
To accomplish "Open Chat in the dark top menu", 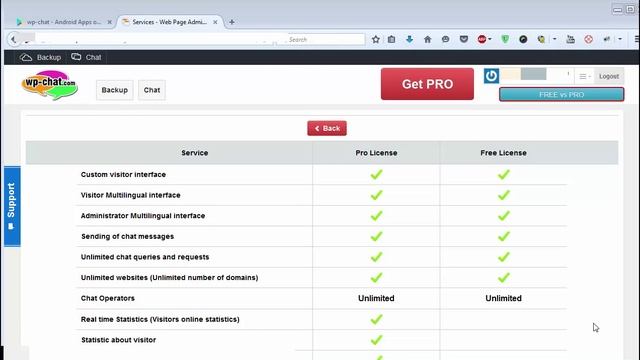I will (x=93, y=58).
